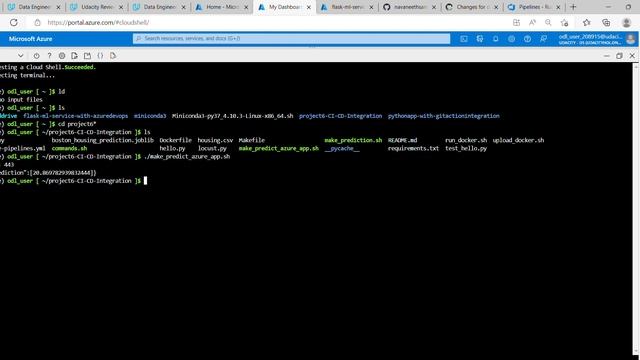
Task: Click the portal.azure.com address bar
Action: click(x=98, y=22)
